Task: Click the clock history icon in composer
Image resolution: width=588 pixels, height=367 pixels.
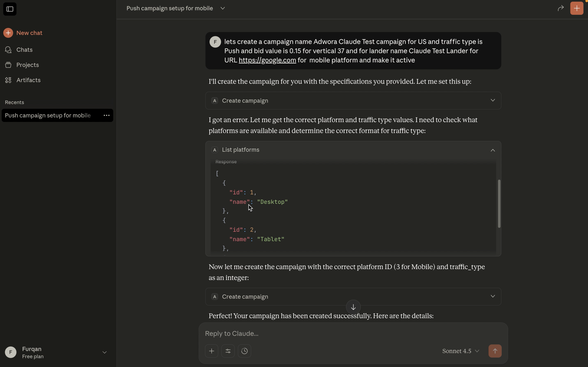Action: [x=244, y=351]
